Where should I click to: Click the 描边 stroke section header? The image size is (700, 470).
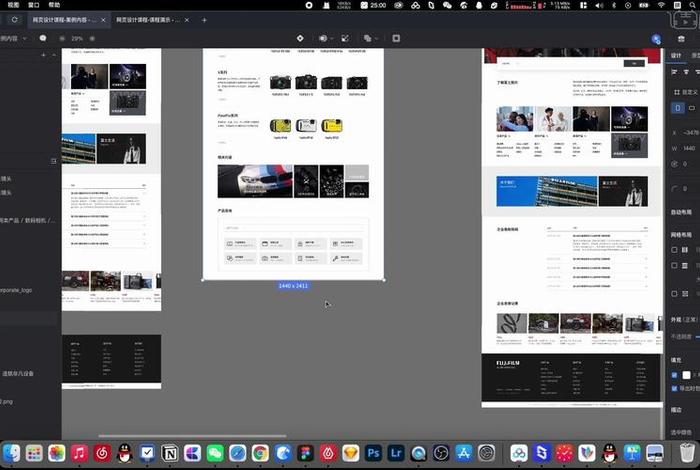pos(676,409)
